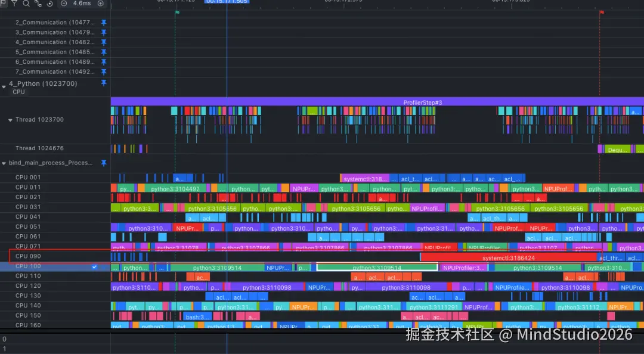Select the ProfilerStep#3 purple bar
644x354 pixels.
[377, 102]
